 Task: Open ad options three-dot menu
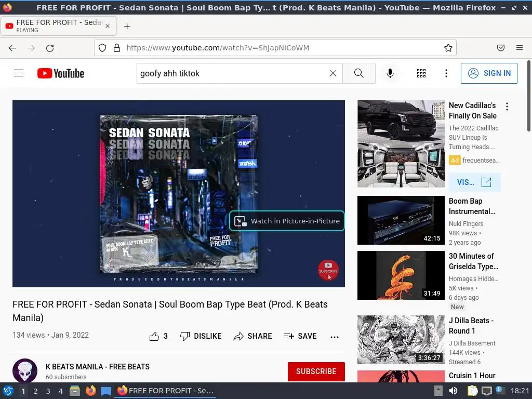click(507, 107)
